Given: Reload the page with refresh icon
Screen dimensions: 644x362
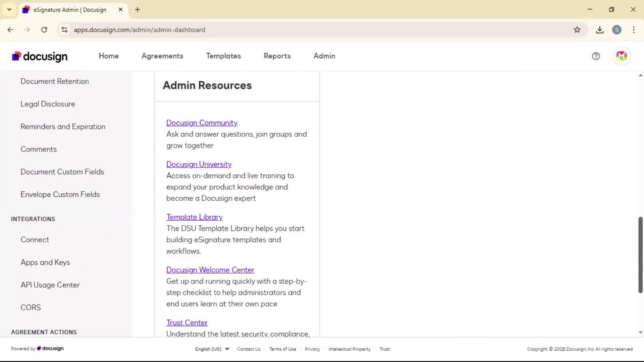Looking at the screenshot, I should (44, 30).
